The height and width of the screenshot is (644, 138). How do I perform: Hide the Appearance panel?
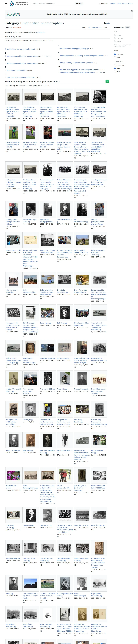pos(127,27)
